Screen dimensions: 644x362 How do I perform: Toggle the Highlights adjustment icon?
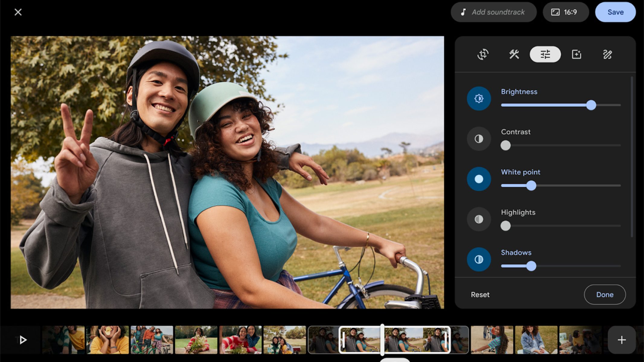pyautogui.click(x=479, y=219)
